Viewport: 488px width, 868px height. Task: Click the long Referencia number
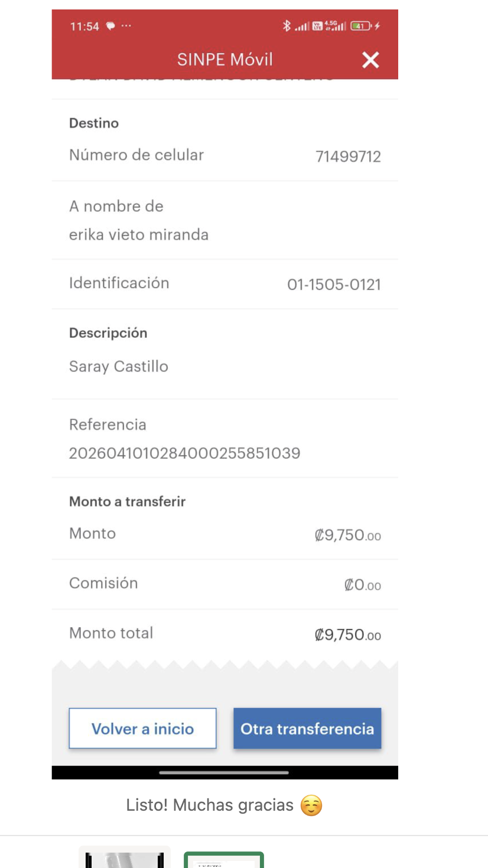pos(184,453)
